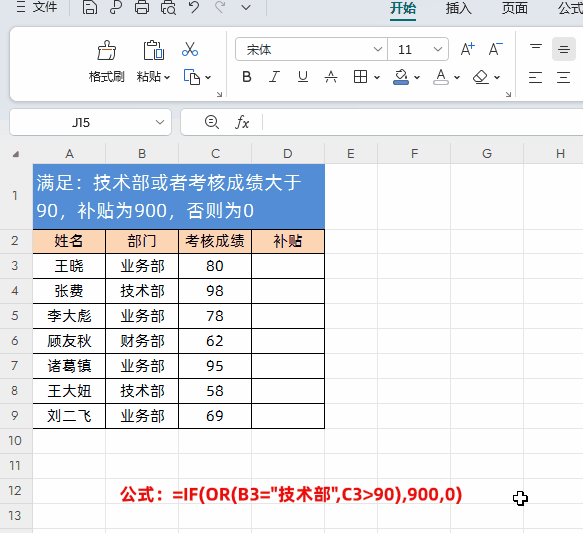Click the Clear eraser icon
Screen dimensions: 583x533
(x=481, y=77)
